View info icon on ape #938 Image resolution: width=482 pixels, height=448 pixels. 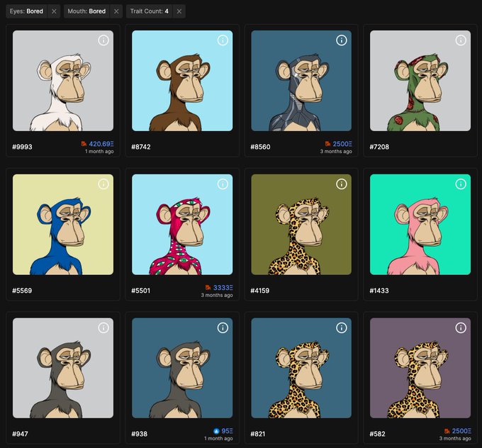[x=223, y=327]
